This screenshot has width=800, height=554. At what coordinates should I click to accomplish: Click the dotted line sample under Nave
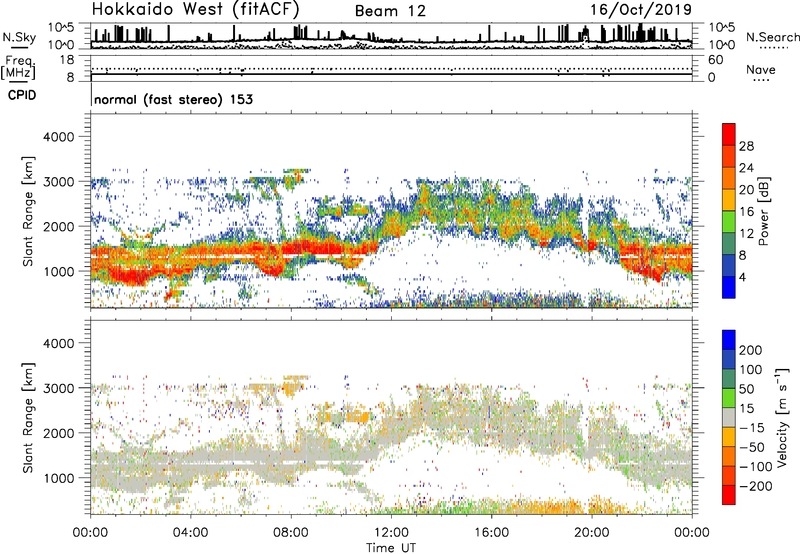tap(762, 80)
